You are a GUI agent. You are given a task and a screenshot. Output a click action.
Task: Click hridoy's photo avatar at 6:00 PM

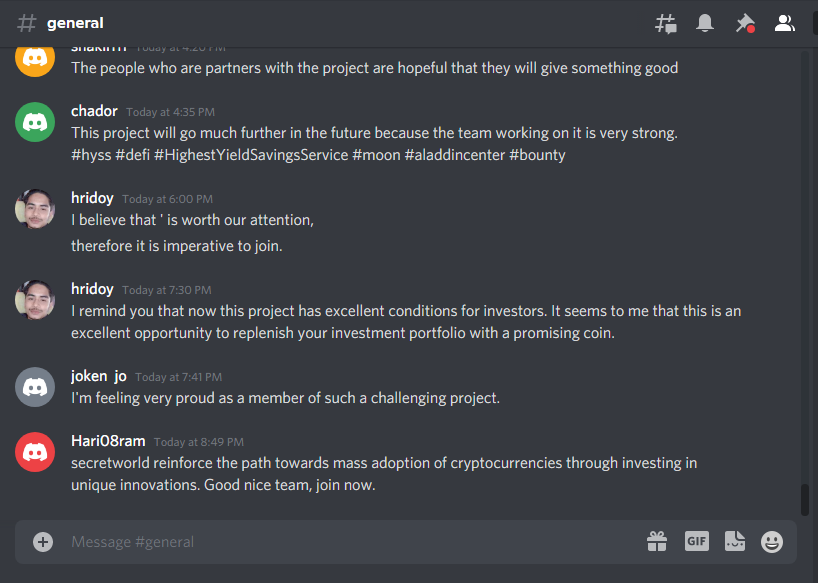coord(35,209)
